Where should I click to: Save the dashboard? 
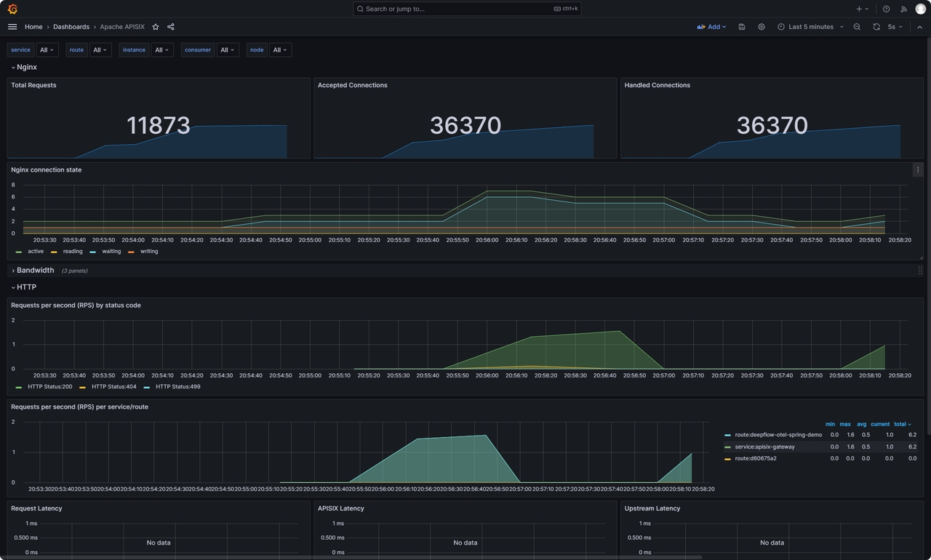pos(741,26)
